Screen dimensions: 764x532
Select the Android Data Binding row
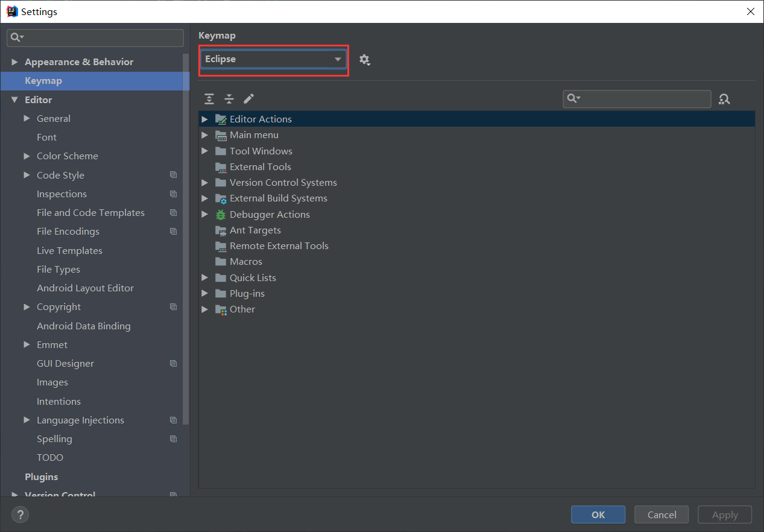point(95,326)
